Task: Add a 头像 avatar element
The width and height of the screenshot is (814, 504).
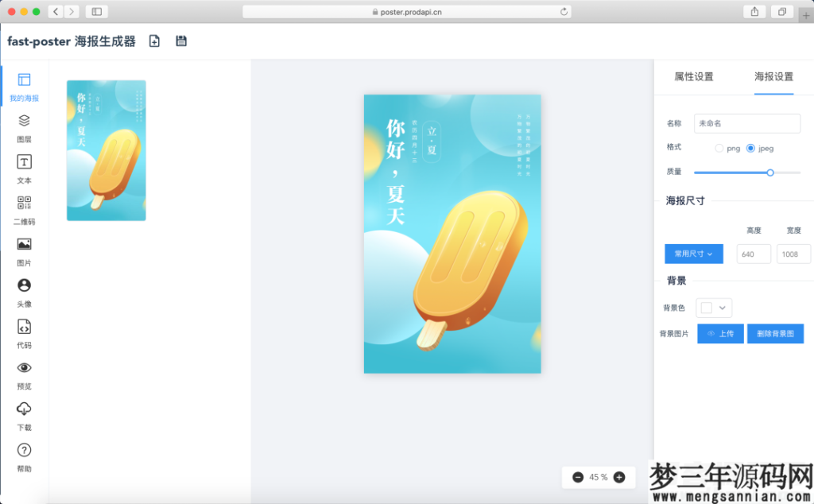Action: pyautogui.click(x=24, y=285)
